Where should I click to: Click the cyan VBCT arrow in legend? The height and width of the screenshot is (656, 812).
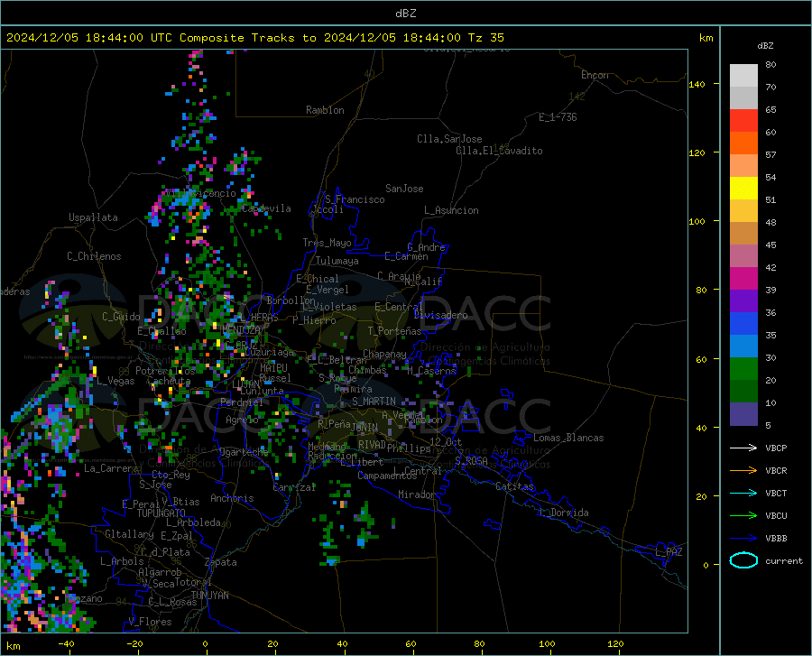(743, 493)
